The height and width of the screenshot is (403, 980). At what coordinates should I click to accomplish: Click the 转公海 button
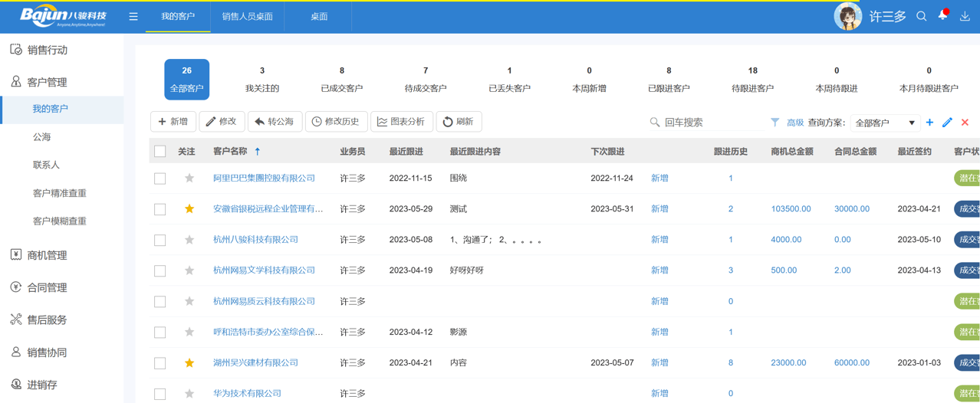pos(275,122)
